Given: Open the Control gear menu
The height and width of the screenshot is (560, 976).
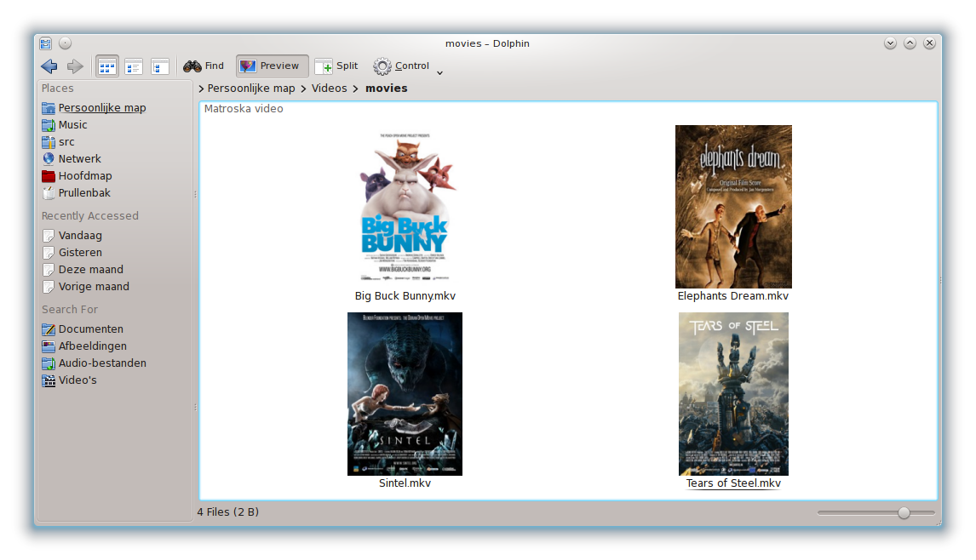Looking at the screenshot, I should pos(401,66).
